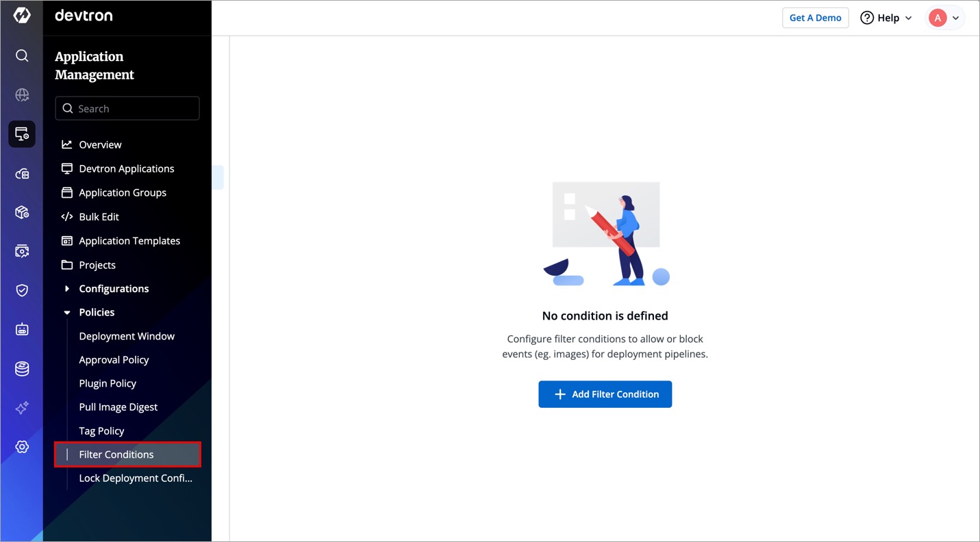Select the Application Management rail icon
Viewport: 980px width, 542px height.
[x=22, y=134]
